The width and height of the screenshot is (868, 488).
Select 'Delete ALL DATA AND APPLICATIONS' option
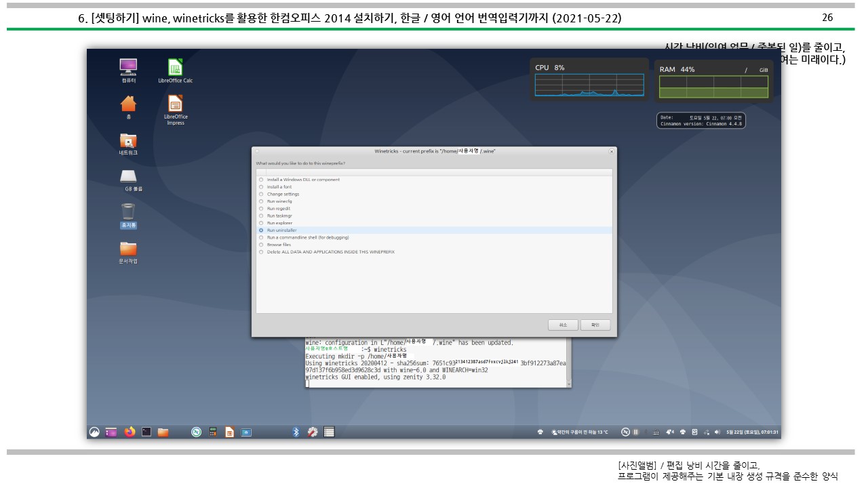coord(261,252)
